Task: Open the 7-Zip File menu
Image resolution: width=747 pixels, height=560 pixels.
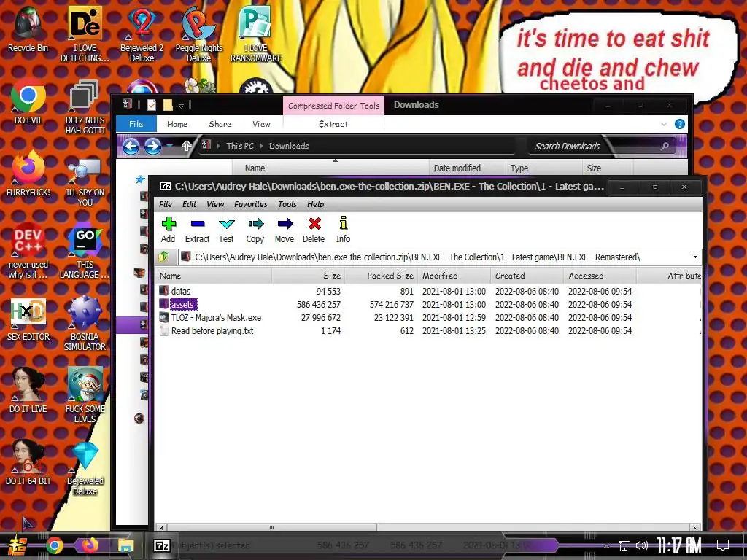Action: [x=166, y=204]
